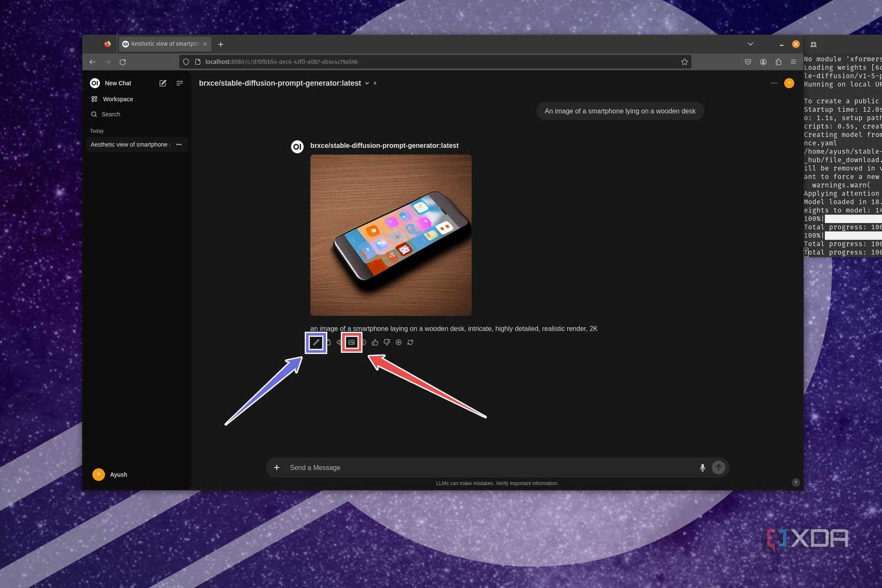Viewport: 882px width, 588px height.
Task: Open the 'Aesthetic view of smartphone' chat
Action: pyautogui.click(x=129, y=145)
